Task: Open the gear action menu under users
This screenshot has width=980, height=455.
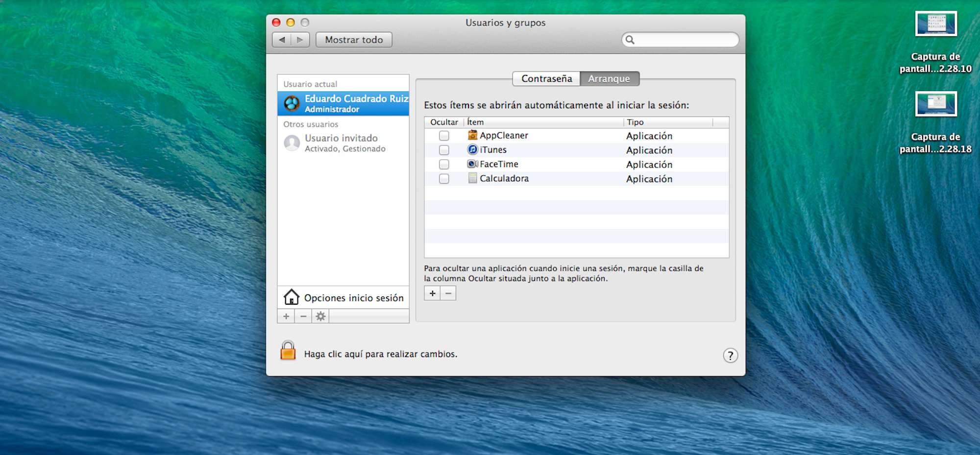Action: pyautogui.click(x=320, y=316)
